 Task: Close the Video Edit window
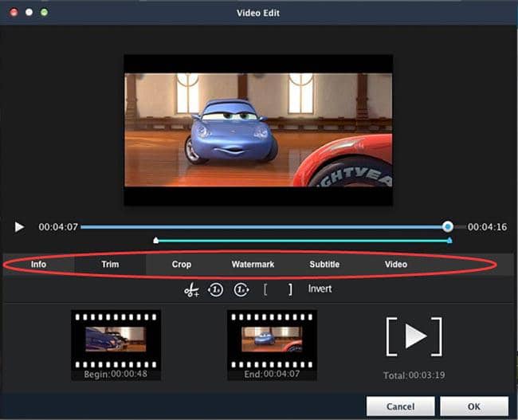coord(14,13)
